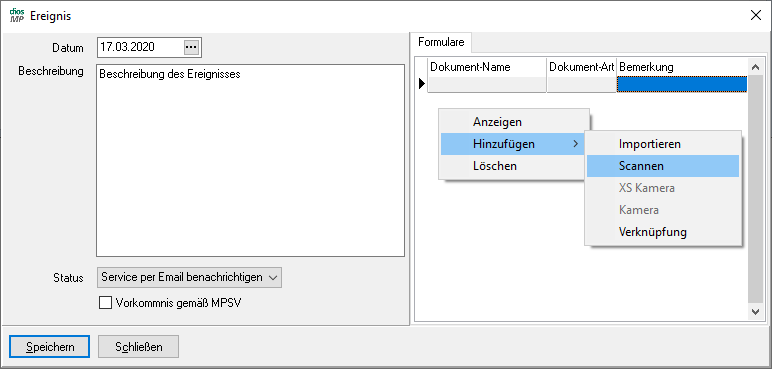Click the dios MP application icon
772x369 pixels.
[17, 16]
